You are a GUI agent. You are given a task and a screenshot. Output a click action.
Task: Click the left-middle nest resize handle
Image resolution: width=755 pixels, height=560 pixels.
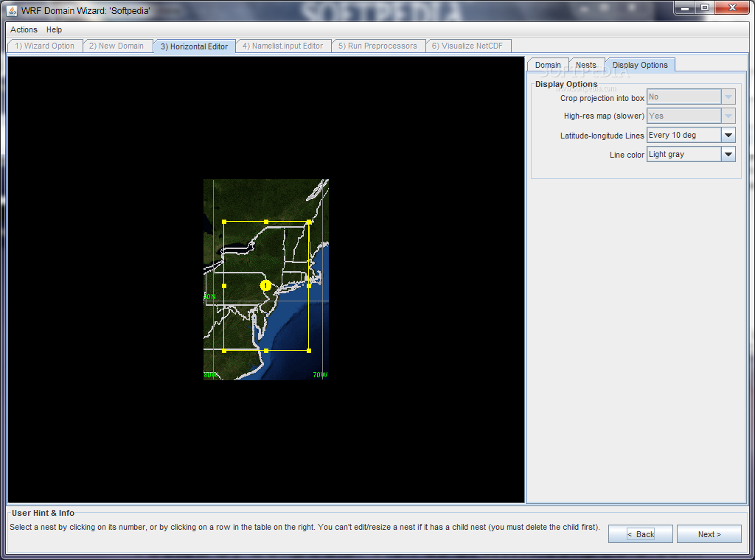(224, 286)
